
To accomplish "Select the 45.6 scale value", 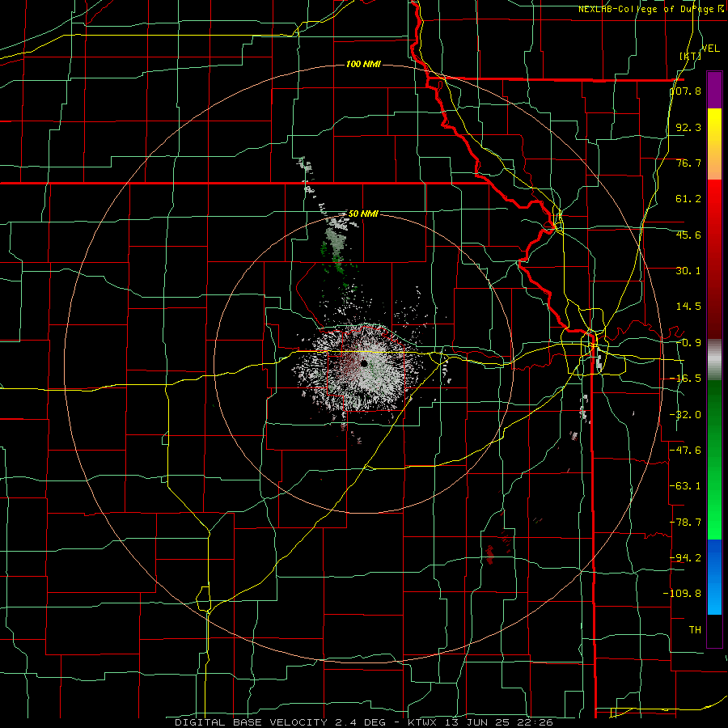I will tap(688, 235).
